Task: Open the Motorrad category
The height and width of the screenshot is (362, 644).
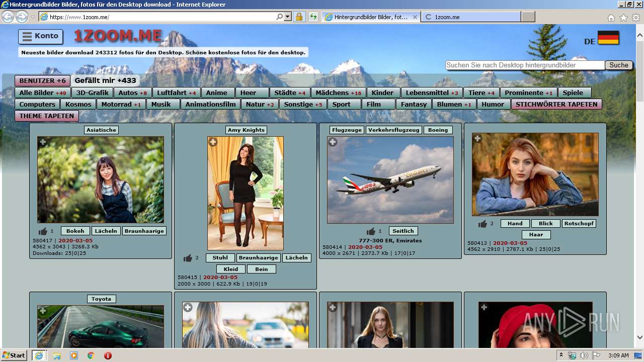Action: (121, 104)
